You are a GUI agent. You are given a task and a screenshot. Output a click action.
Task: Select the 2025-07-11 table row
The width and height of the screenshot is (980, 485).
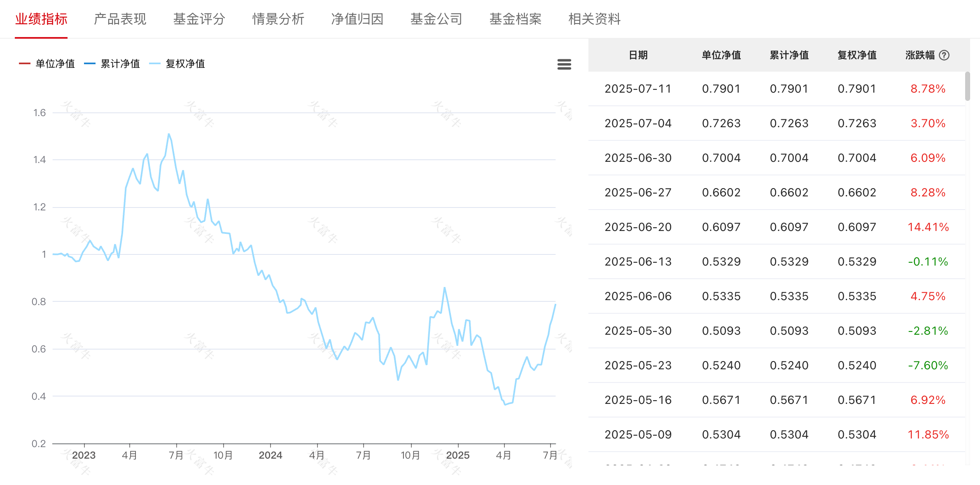(776, 89)
